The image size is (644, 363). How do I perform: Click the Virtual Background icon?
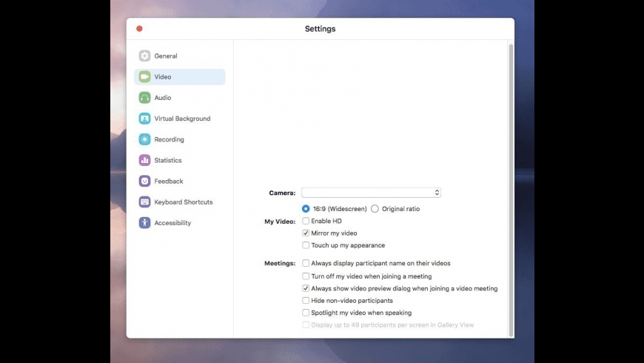tap(144, 119)
